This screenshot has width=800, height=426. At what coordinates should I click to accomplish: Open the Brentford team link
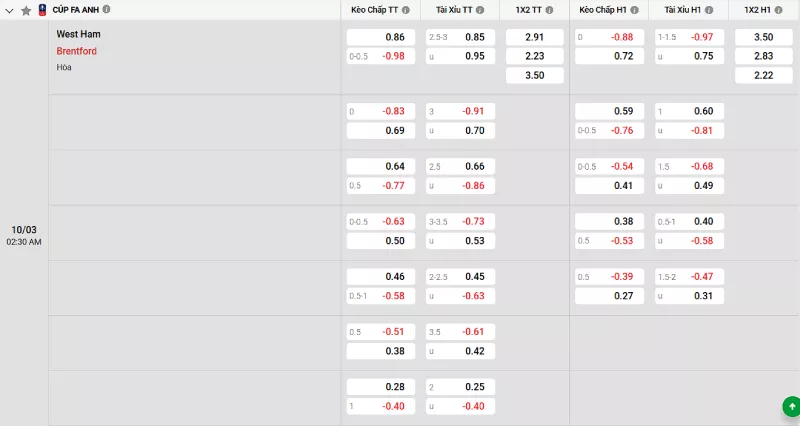77,51
